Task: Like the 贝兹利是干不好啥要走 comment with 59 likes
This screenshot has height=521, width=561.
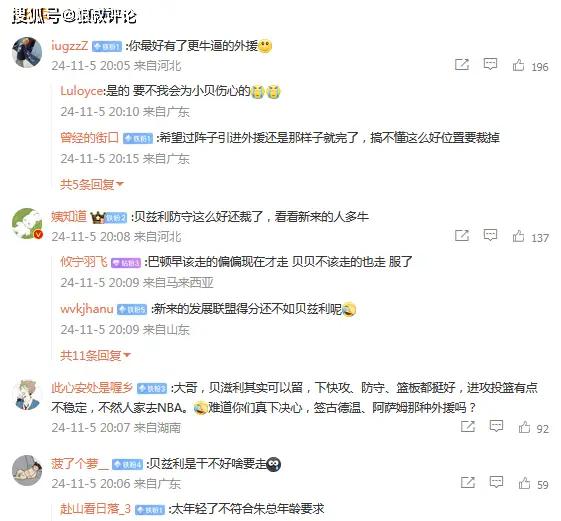Action: click(524, 483)
